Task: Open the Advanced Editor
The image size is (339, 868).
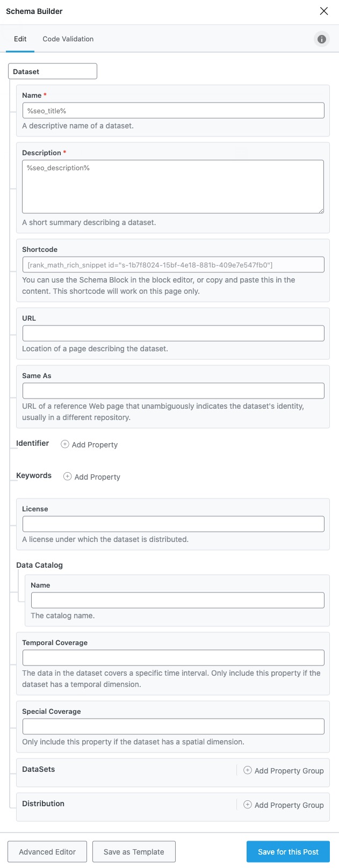Action: click(x=47, y=852)
